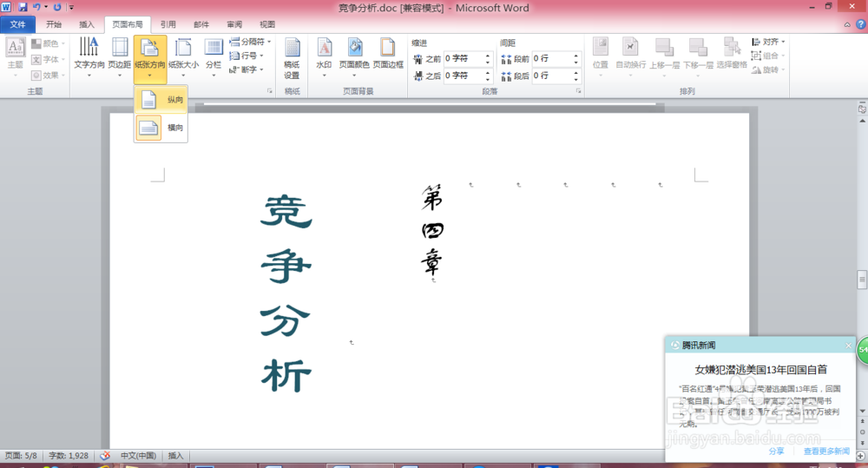Click 分享 share link in news popup
Viewport: 868px width, 468px height.
coord(776,452)
